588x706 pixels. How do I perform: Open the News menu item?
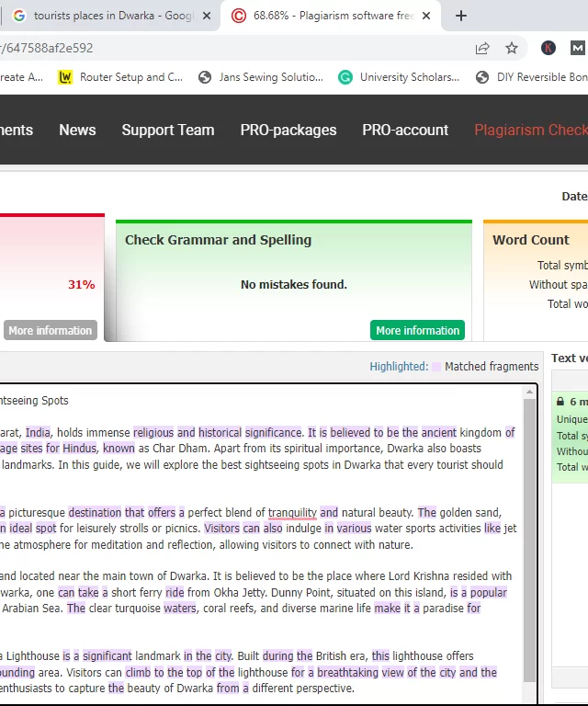77,130
